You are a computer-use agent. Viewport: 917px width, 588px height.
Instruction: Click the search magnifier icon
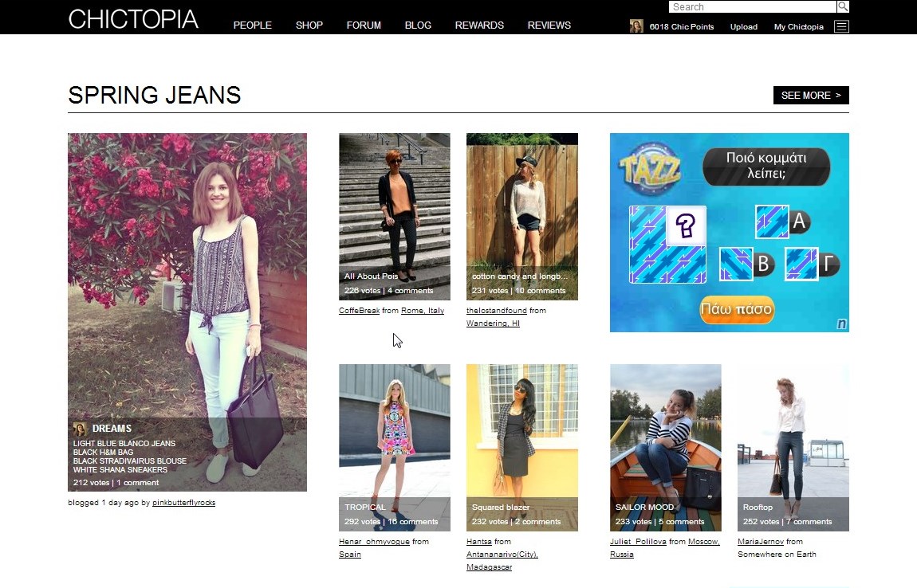click(x=842, y=6)
